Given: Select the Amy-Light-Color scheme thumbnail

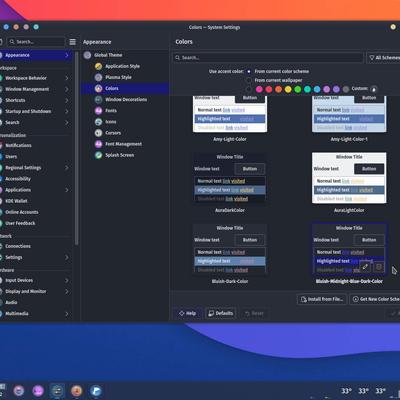Looking at the screenshot, I should pos(230,114).
